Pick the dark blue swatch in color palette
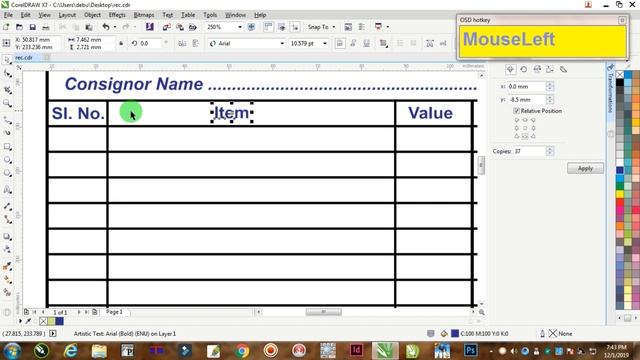This screenshot has height=360, width=640. (x=620, y=170)
